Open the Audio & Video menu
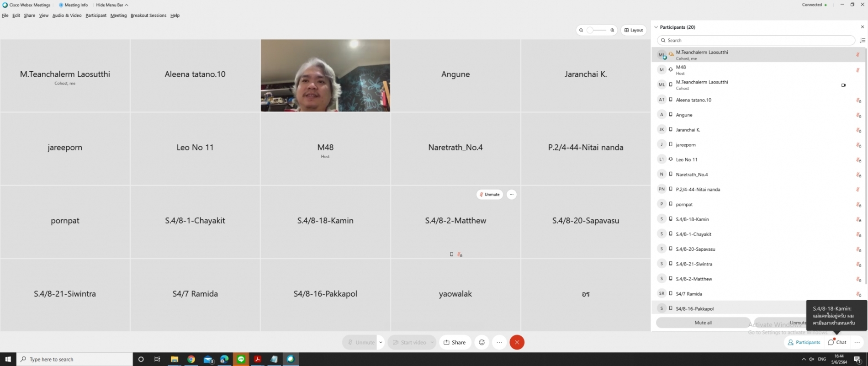 [67, 16]
